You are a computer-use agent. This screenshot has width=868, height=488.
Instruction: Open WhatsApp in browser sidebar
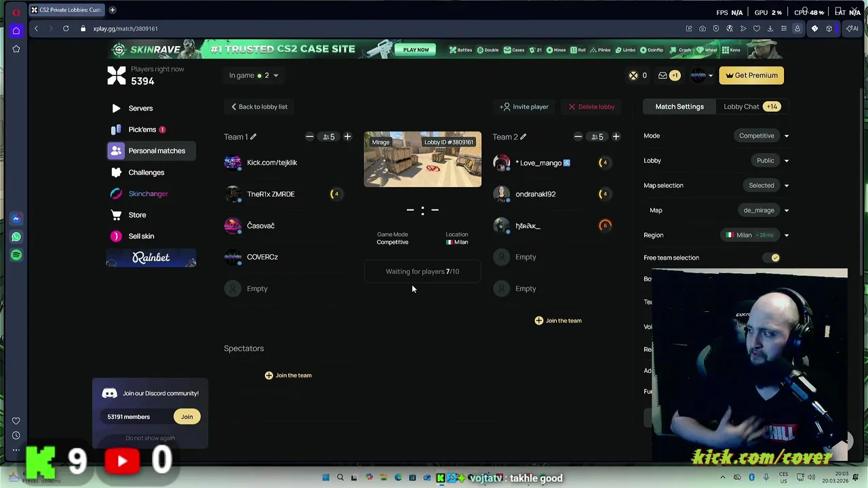pos(16,237)
